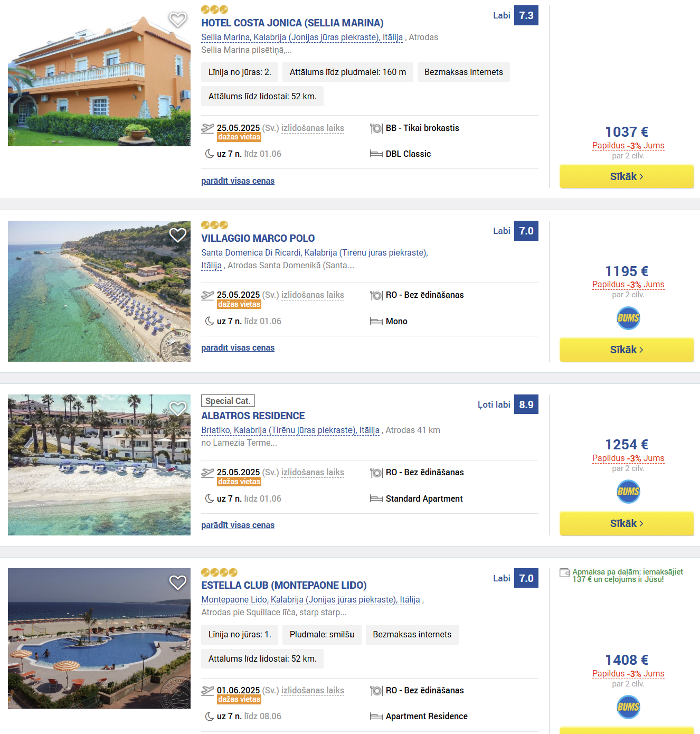Viewport: 700px width, 734px height.
Task: Expand parādīt visas cenas for Villaggio Marco Polo
Action: pos(238,347)
